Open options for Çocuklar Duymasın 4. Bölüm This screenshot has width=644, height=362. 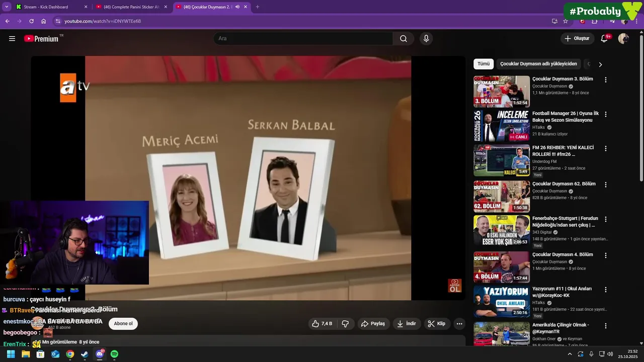[x=606, y=255]
